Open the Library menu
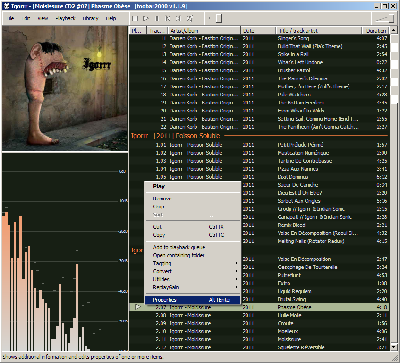 [90, 18]
